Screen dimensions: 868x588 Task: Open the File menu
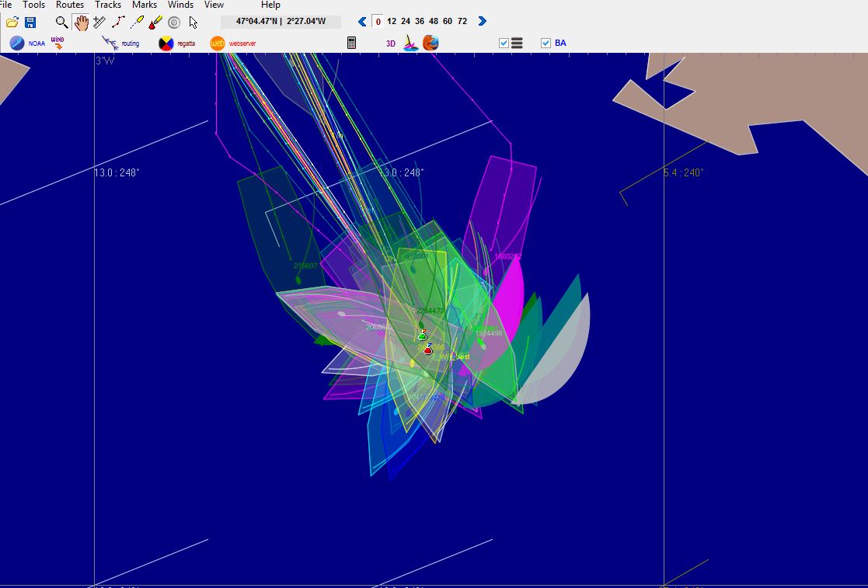point(6,5)
